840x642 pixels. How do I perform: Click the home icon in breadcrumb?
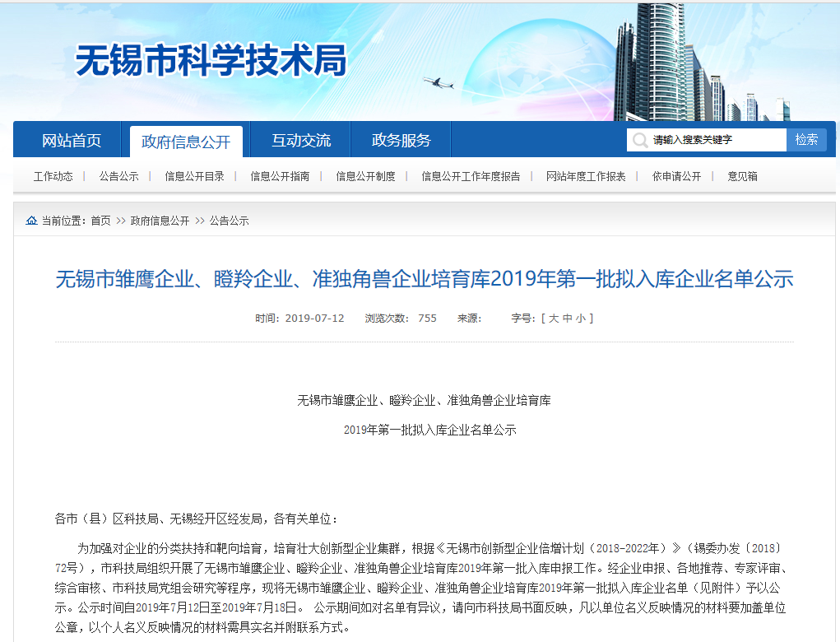coord(31,221)
